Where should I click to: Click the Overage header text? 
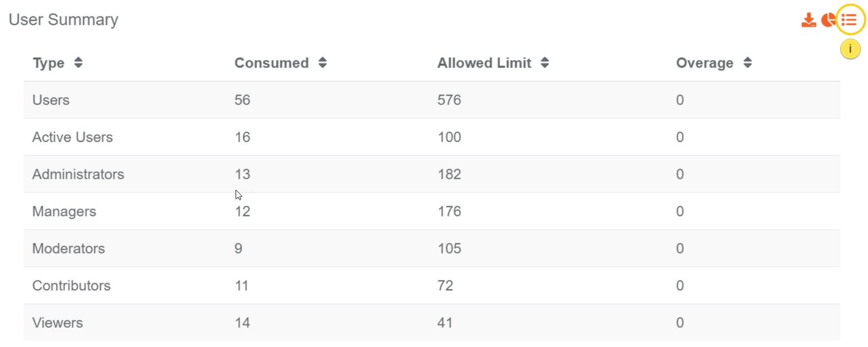pyautogui.click(x=705, y=63)
